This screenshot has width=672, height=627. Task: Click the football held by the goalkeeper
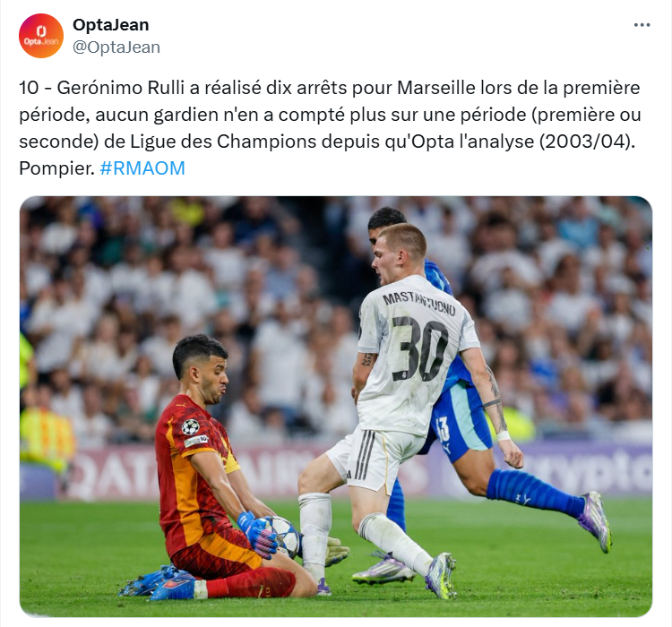284,537
